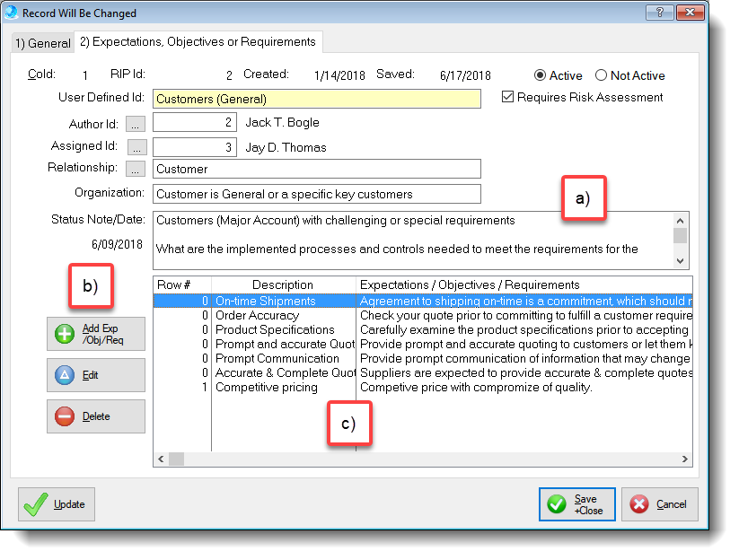Uncheck Requires Risk Assessment
The width and height of the screenshot is (739, 560).
click(508, 97)
